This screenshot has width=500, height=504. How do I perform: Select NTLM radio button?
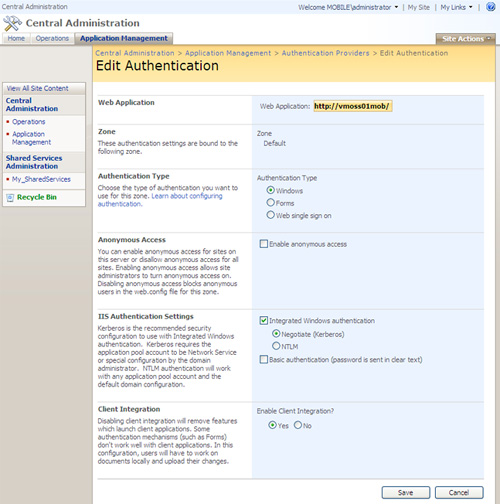tap(276, 346)
